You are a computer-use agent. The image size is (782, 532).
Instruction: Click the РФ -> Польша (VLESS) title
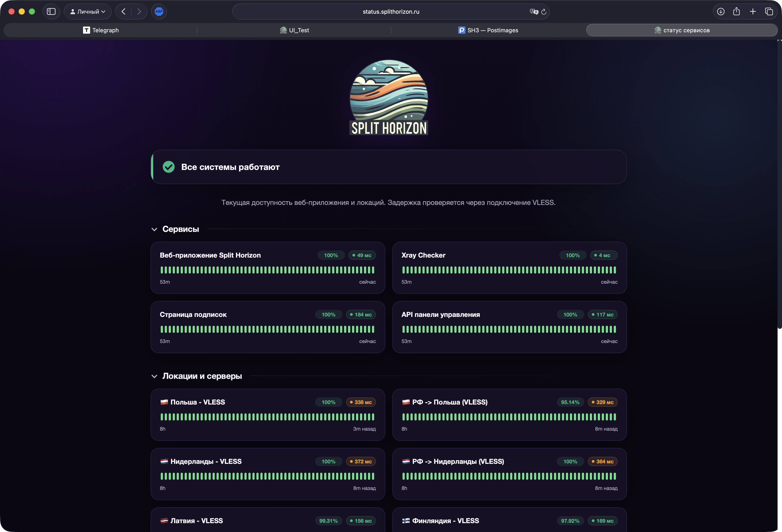coord(449,402)
